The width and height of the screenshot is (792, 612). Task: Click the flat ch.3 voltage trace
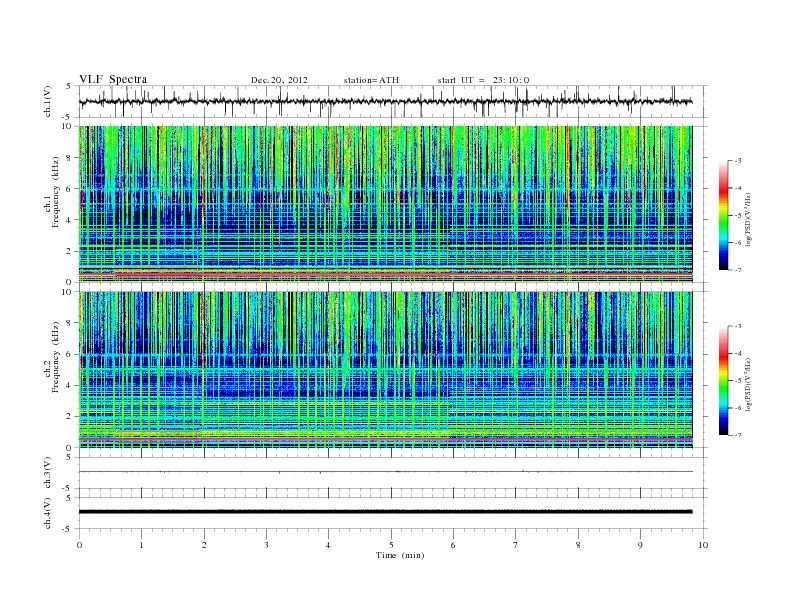[385, 472]
